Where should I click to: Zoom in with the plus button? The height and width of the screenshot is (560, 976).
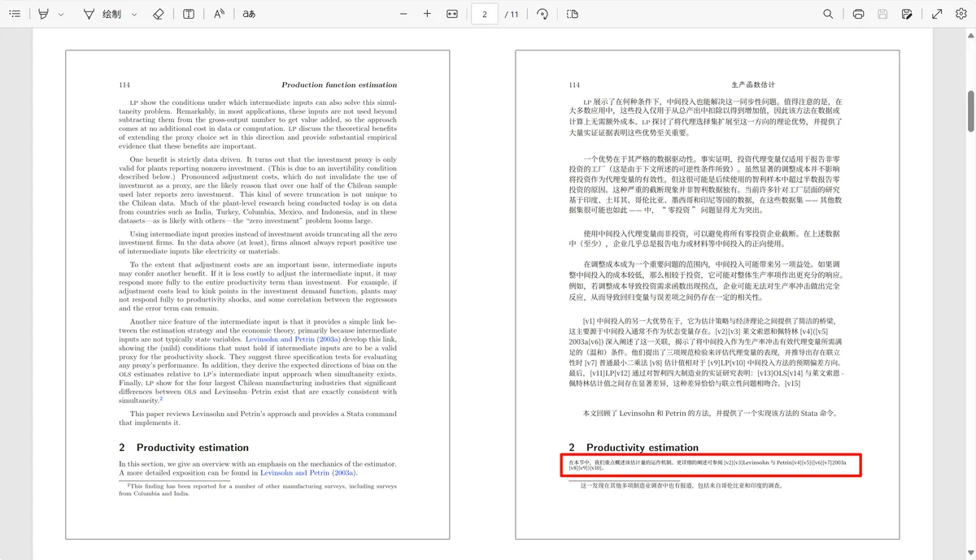(x=427, y=14)
